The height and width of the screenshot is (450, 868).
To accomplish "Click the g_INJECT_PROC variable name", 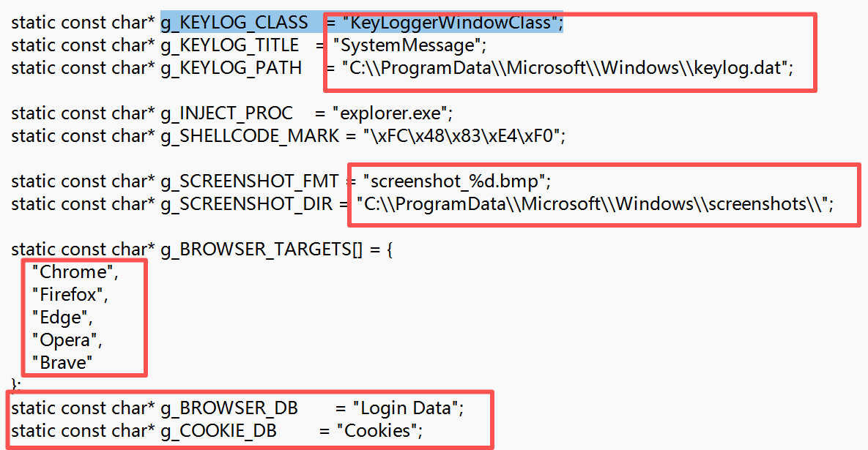I will (x=226, y=113).
